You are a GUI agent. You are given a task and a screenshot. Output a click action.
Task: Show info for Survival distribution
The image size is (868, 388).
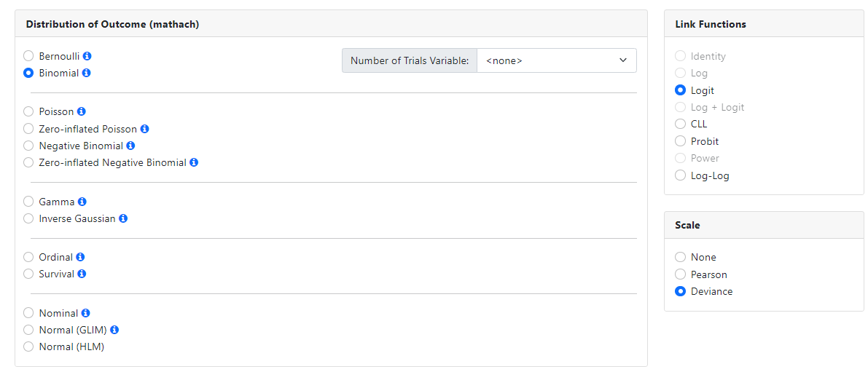(82, 274)
